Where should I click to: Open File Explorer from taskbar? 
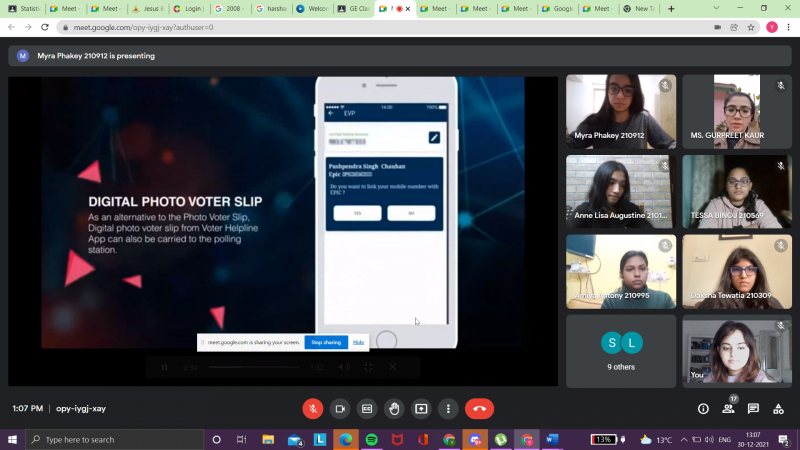click(268, 439)
